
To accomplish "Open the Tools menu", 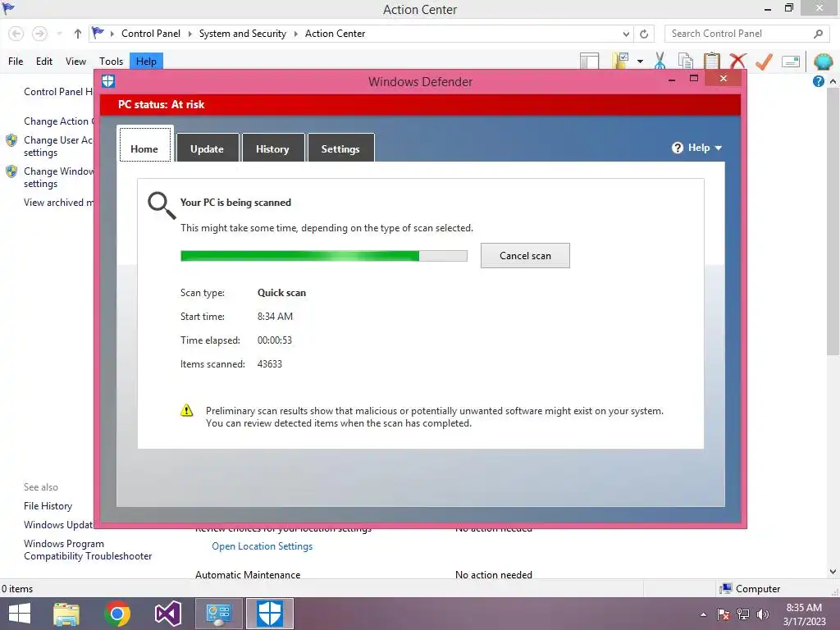I will (x=111, y=62).
